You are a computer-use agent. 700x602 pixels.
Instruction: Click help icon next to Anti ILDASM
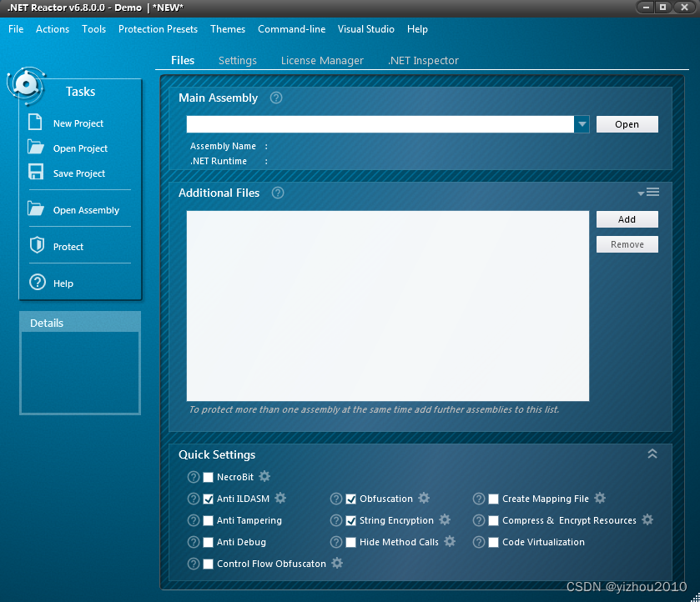194,499
